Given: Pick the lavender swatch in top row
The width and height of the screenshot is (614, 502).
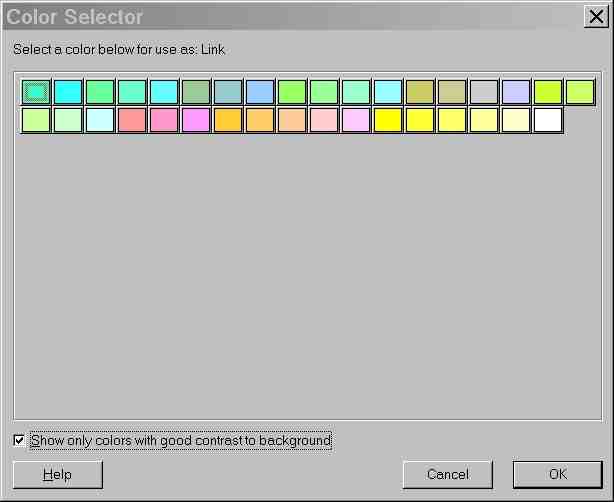Looking at the screenshot, I should [516, 92].
